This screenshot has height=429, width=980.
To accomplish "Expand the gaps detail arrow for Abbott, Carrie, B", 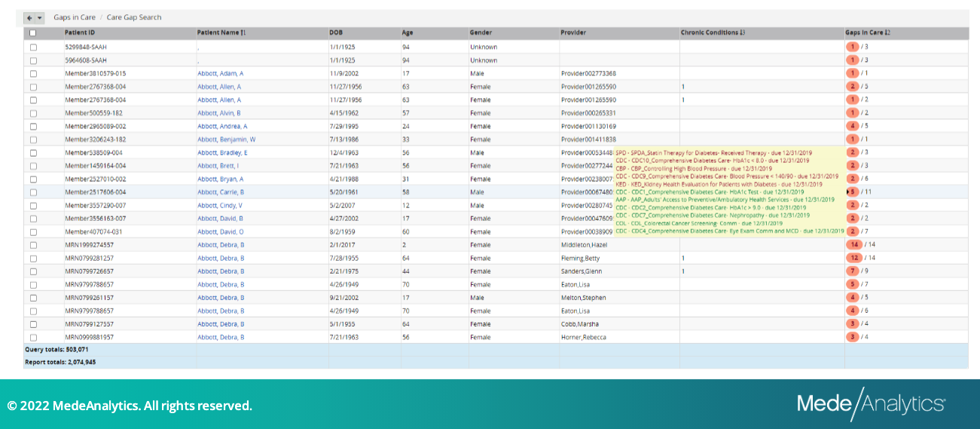I will [848, 192].
